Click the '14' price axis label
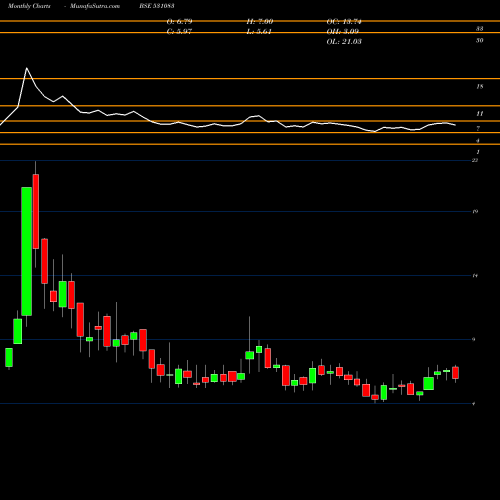The height and width of the screenshot is (500, 500). pos(475,276)
